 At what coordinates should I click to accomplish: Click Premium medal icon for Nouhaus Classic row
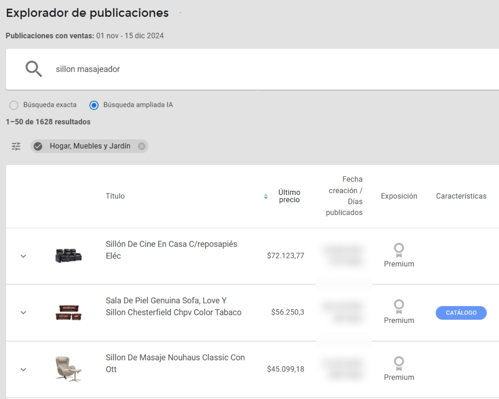399,363
